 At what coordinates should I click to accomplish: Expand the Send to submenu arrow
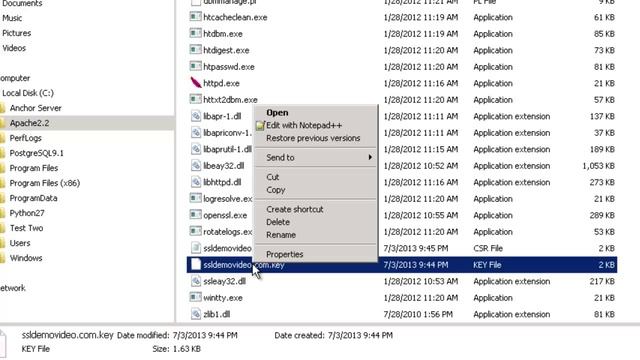pyautogui.click(x=370, y=157)
